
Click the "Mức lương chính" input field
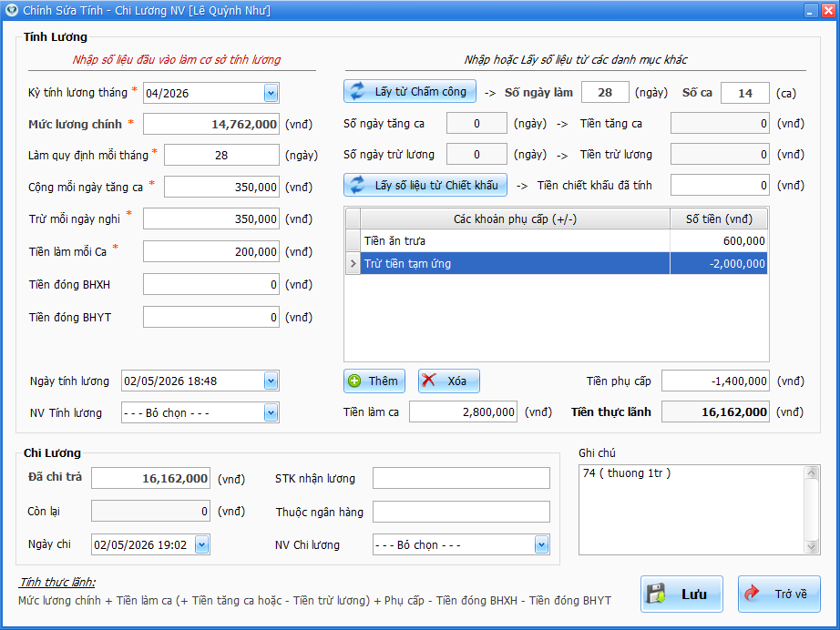[x=211, y=124]
